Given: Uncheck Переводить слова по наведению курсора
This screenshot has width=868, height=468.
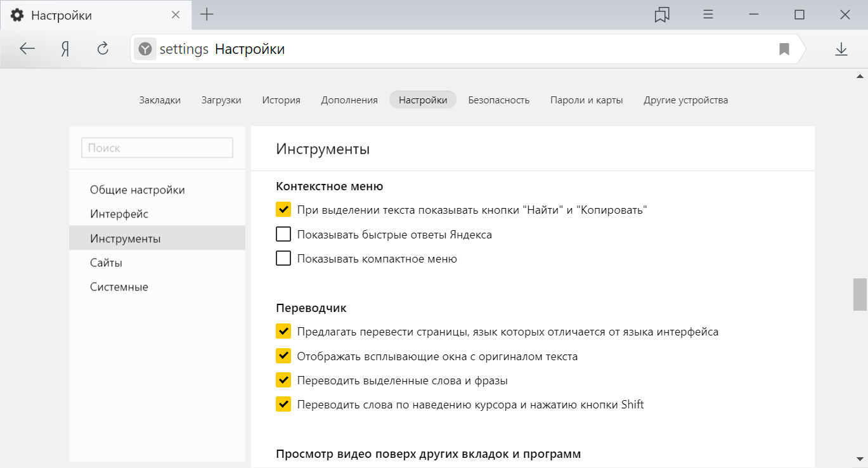Looking at the screenshot, I should pos(283,405).
